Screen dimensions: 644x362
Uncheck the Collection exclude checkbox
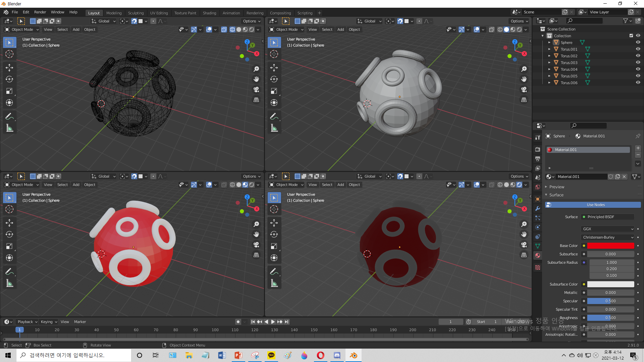(631, 36)
